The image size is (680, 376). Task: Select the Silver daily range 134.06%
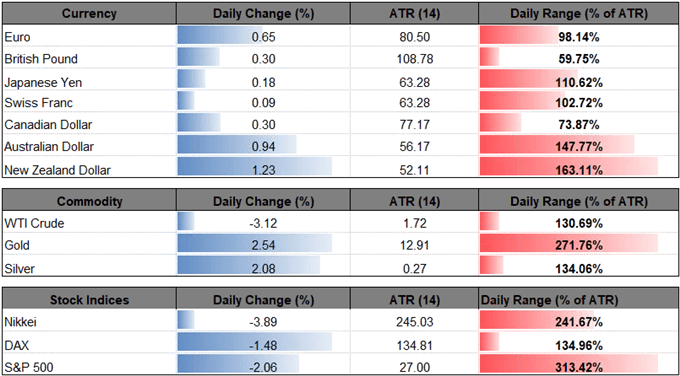coord(578,269)
